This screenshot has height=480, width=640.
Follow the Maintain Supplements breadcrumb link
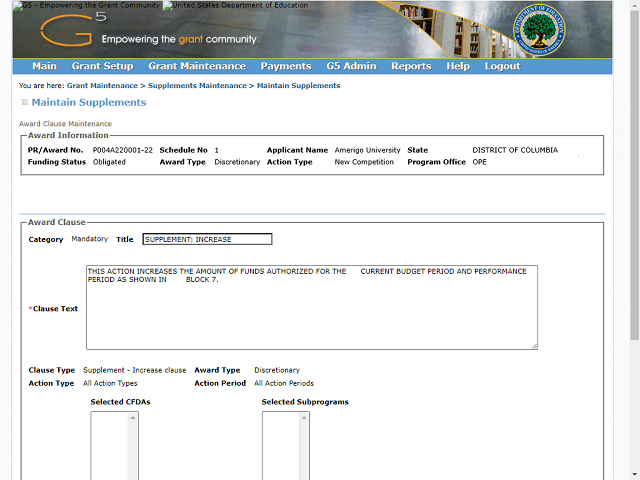pyautogui.click(x=298, y=86)
